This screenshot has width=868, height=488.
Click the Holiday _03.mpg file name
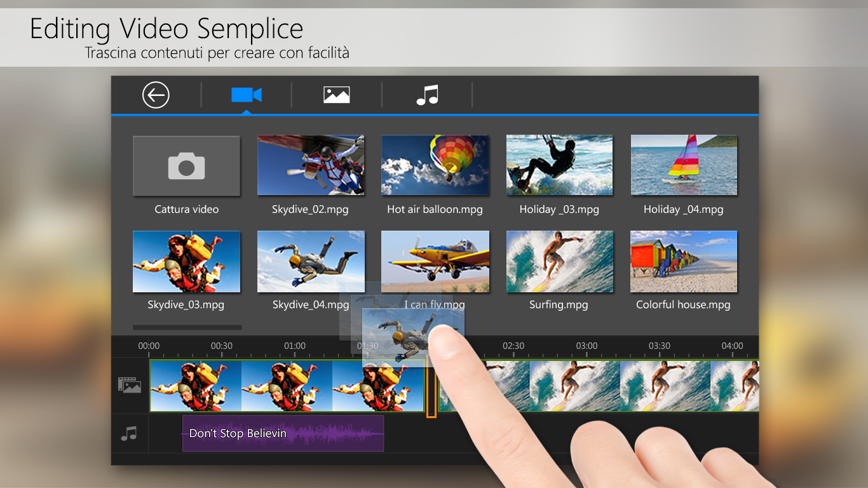[x=559, y=209]
